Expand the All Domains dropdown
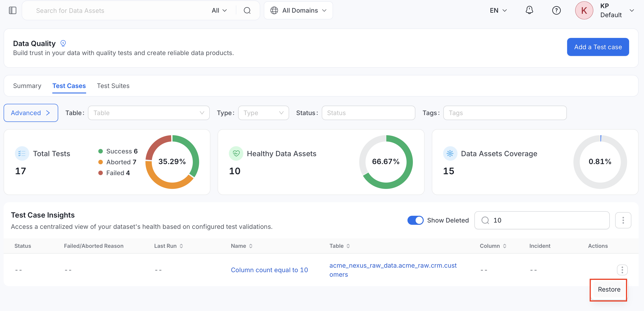Screen dimensions: 644x311 pyautogui.click(x=298, y=11)
